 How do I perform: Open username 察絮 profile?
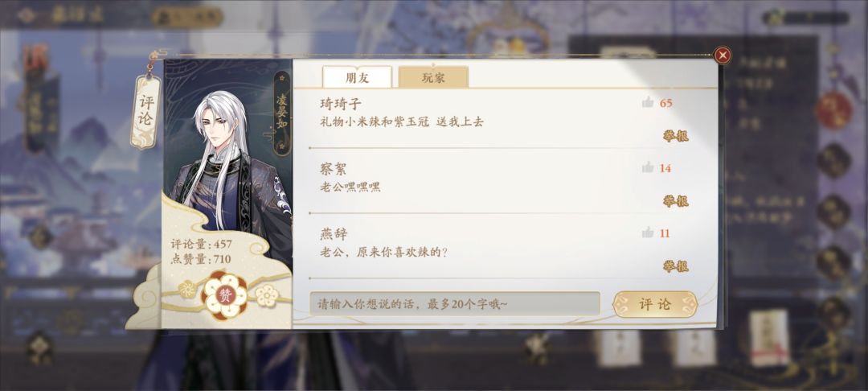point(334,169)
